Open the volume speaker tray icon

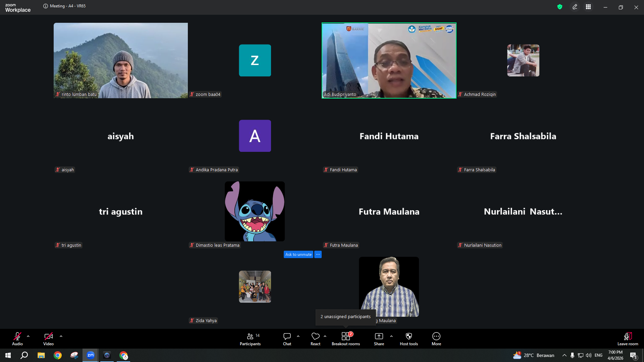[589, 355]
